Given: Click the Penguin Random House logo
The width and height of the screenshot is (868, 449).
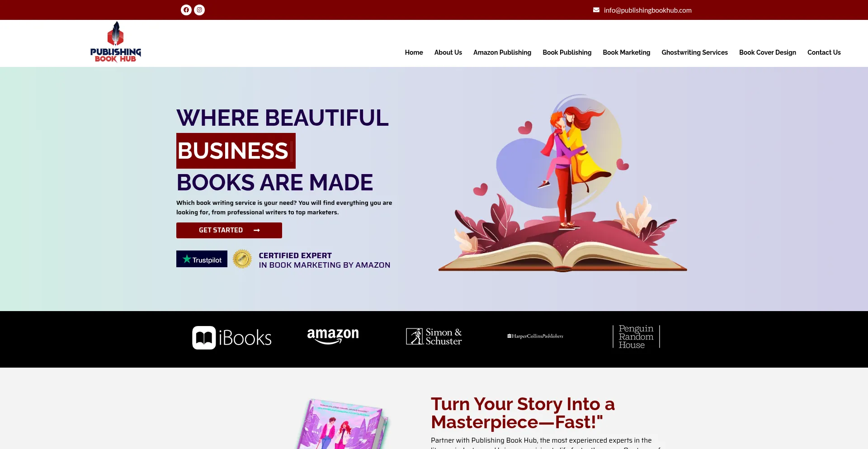Looking at the screenshot, I should (x=637, y=336).
